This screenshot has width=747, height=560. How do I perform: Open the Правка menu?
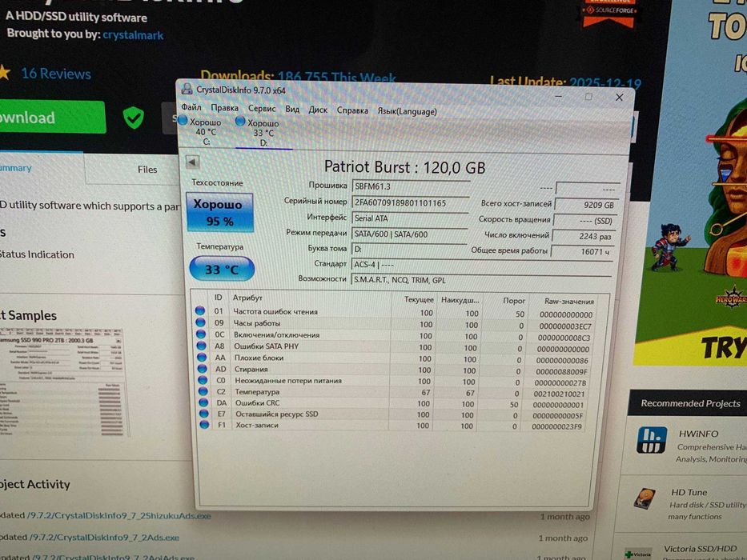click(224, 108)
